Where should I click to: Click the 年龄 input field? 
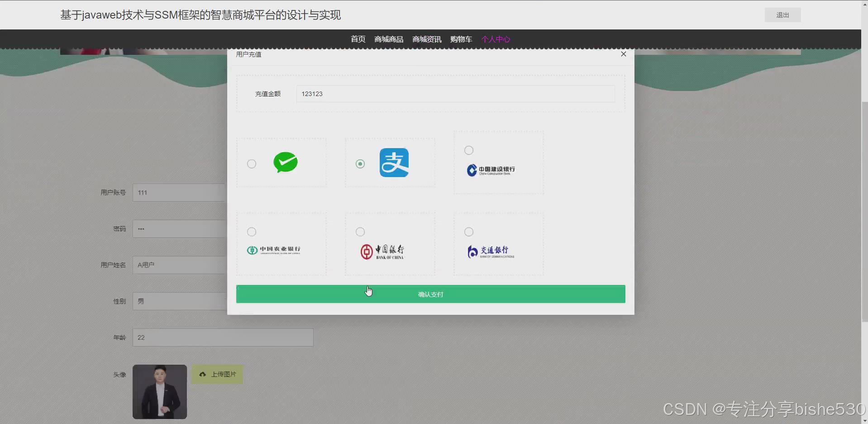[223, 337]
